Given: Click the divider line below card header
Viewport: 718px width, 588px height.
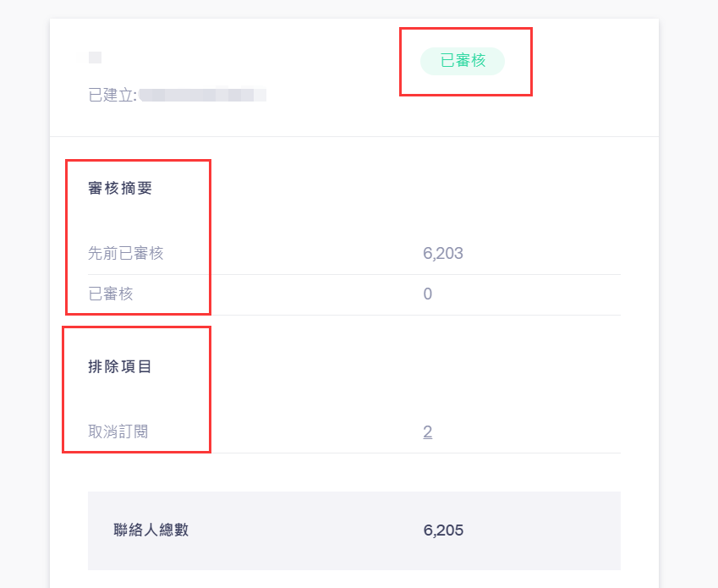Looking at the screenshot, I should click(x=354, y=136).
